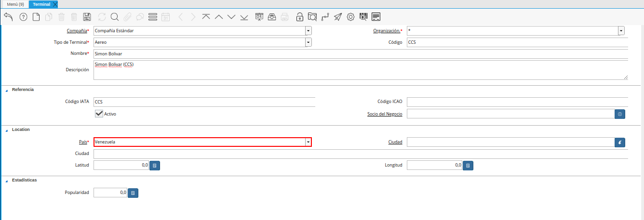Click the Popularidad numeric field

110,193
